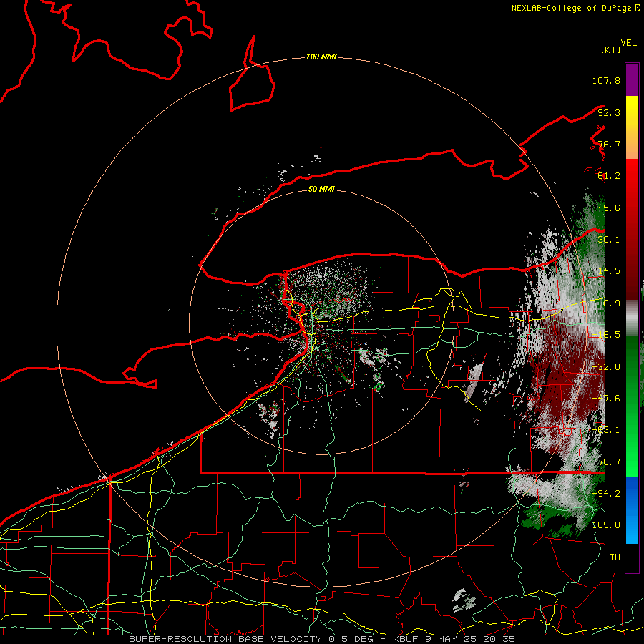Click the -32.0 legend value
This screenshot has width=644, height=644.
[x=606, y=367]
